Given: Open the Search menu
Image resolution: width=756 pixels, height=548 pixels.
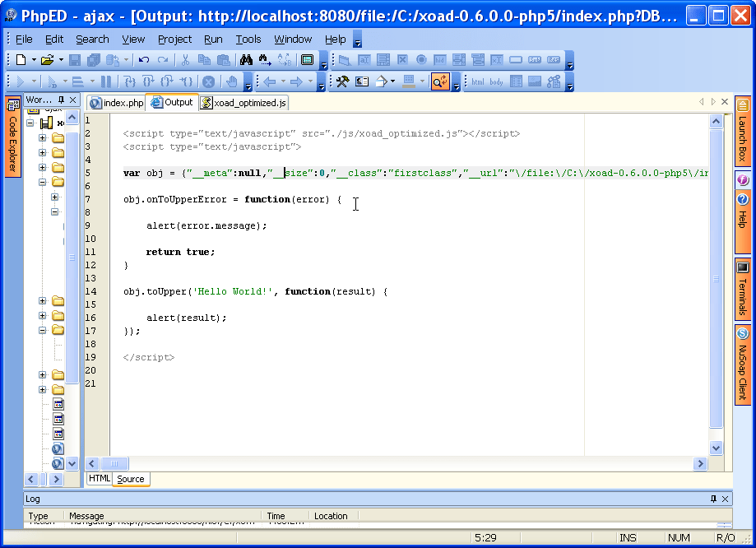Looking at the screenshot, I should point(92,39).
